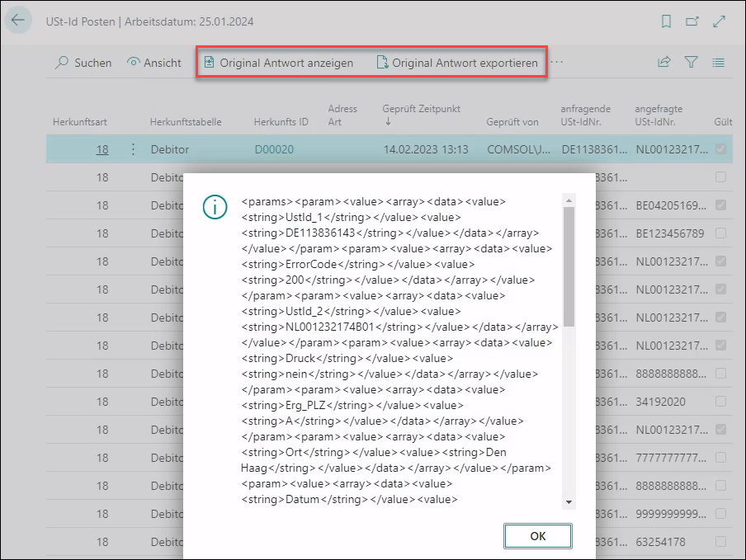Click the back arrow button

[x=18, y=21]
